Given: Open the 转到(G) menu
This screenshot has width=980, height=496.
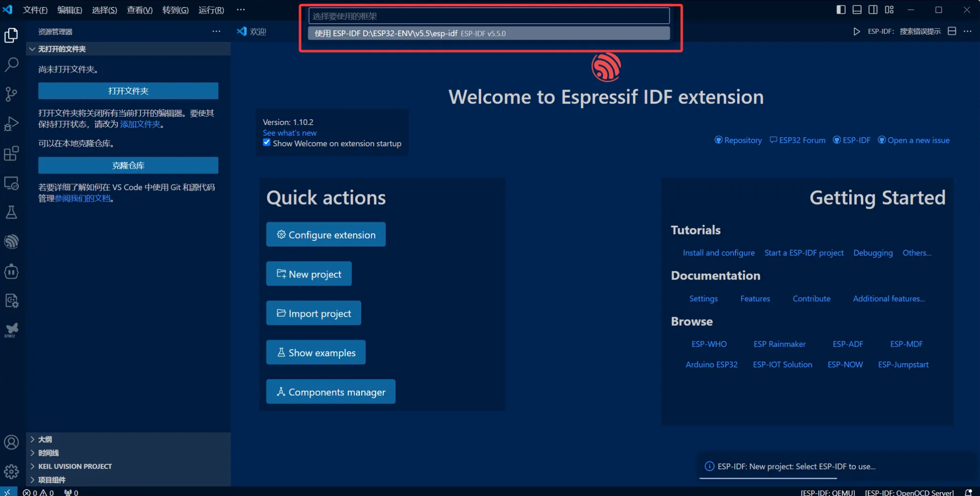Looking at the screenshot, I should coord(175,10).
